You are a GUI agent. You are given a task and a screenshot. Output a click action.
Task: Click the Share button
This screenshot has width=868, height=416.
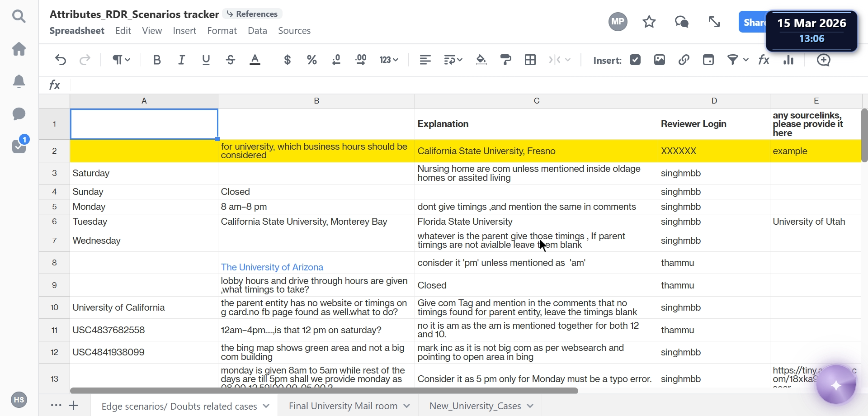tap(753, 22)
